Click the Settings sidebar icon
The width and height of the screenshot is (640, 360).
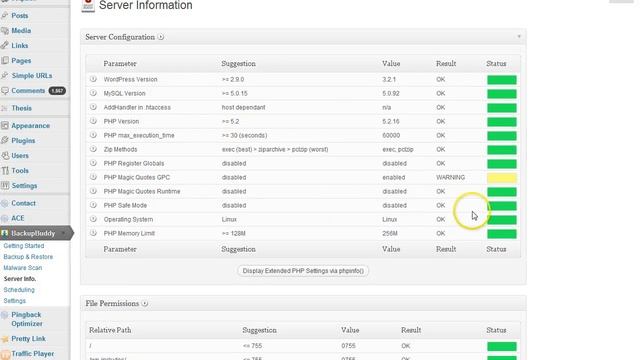click(x=4, y=186)
